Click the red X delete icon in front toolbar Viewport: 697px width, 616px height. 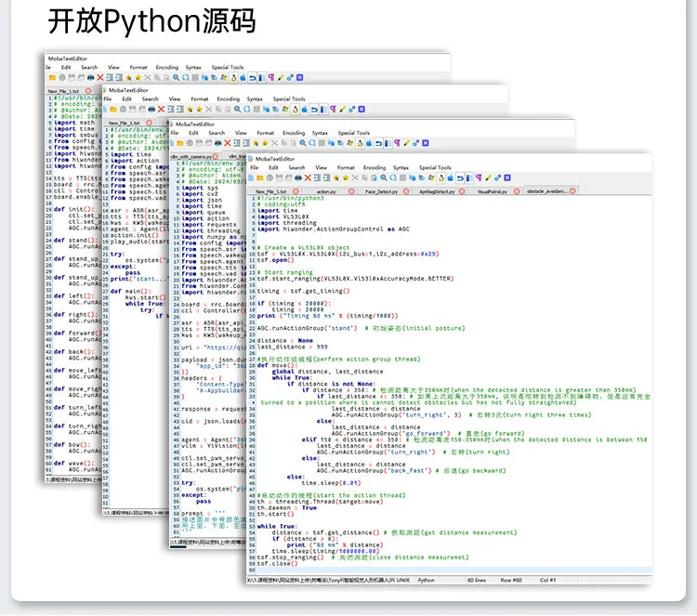tap(308, 177)
